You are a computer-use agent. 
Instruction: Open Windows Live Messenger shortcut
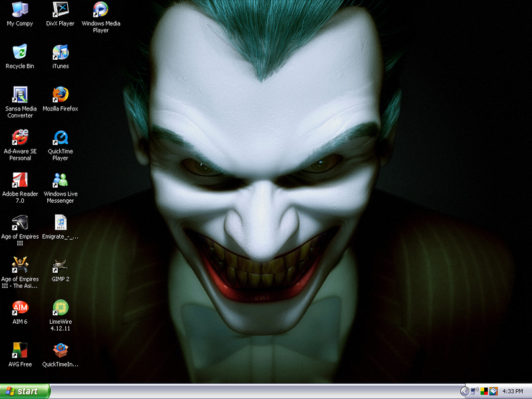60,180
